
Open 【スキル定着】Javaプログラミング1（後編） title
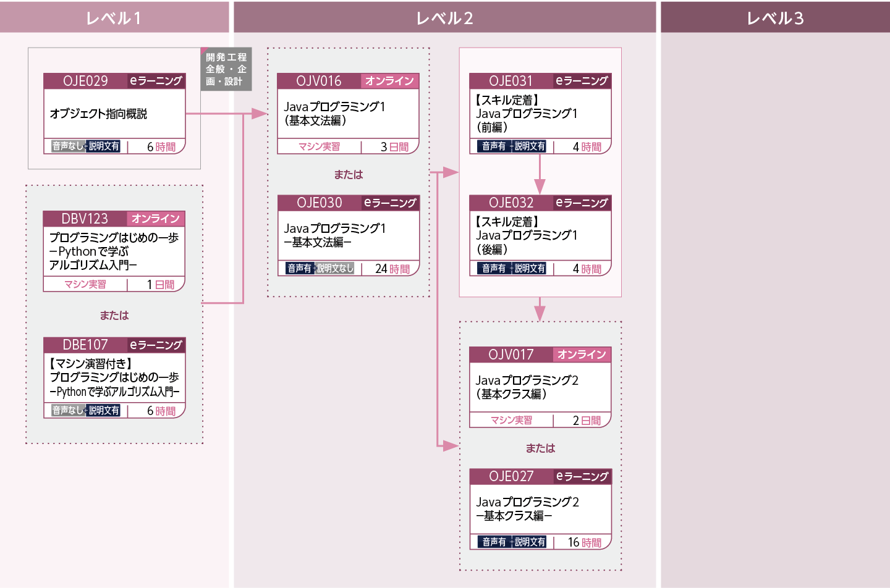(x=527, y=235)
